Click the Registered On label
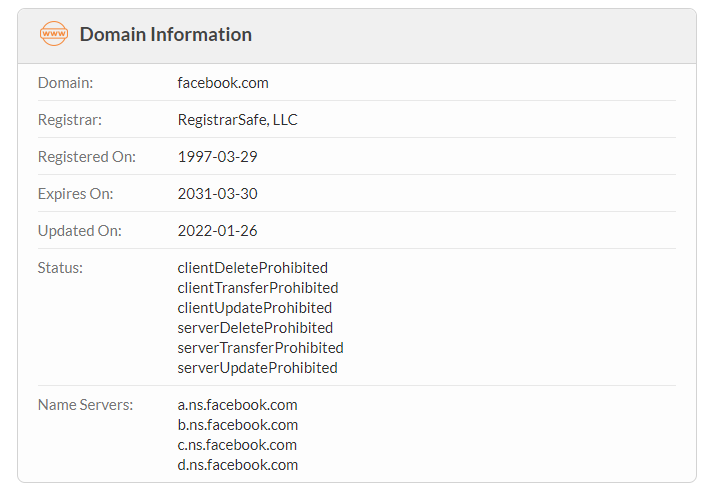 [87, 157]
